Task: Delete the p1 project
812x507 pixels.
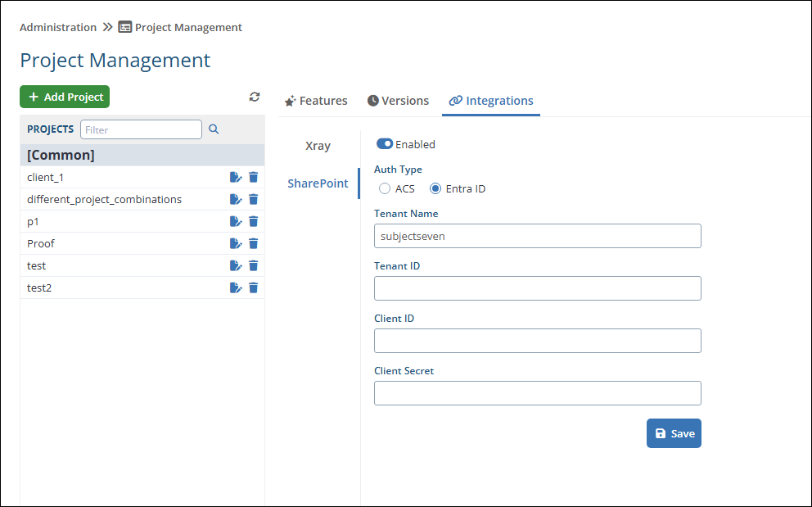Action: click(x=254, y=221)
